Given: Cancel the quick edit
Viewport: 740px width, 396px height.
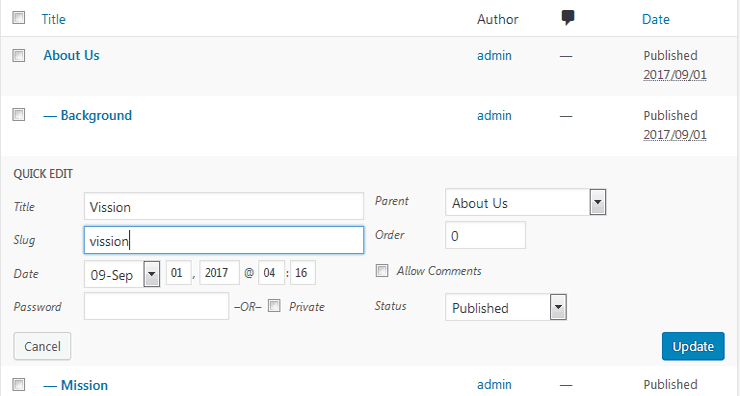Looking at the screenshot, I should (42, 346).
